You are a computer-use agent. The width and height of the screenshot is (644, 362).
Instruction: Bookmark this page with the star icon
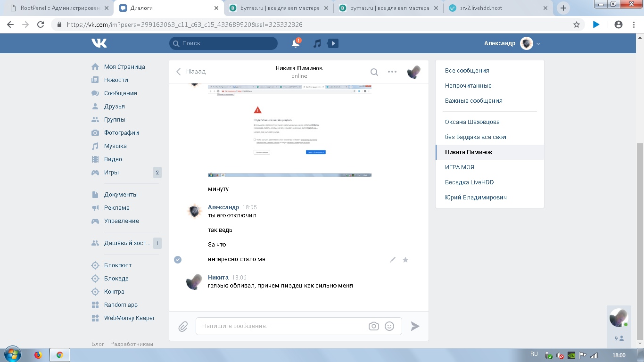[576, 25]
